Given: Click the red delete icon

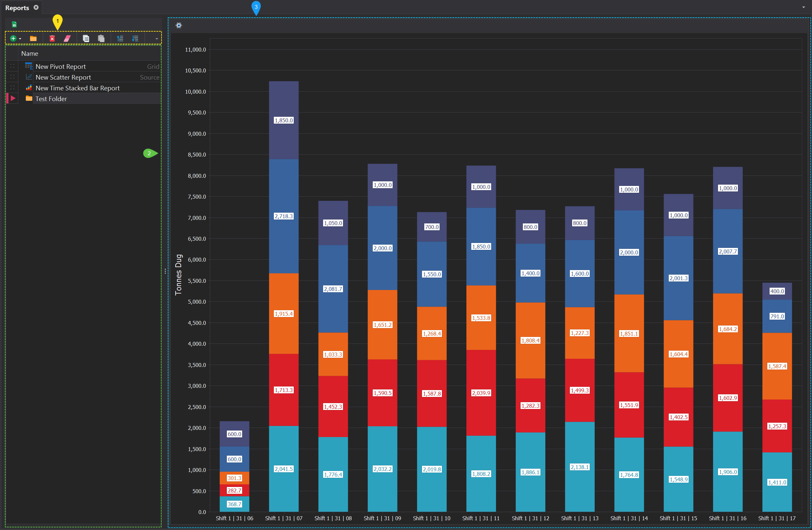Looking at the screenshot, I should tap(52, 38).
